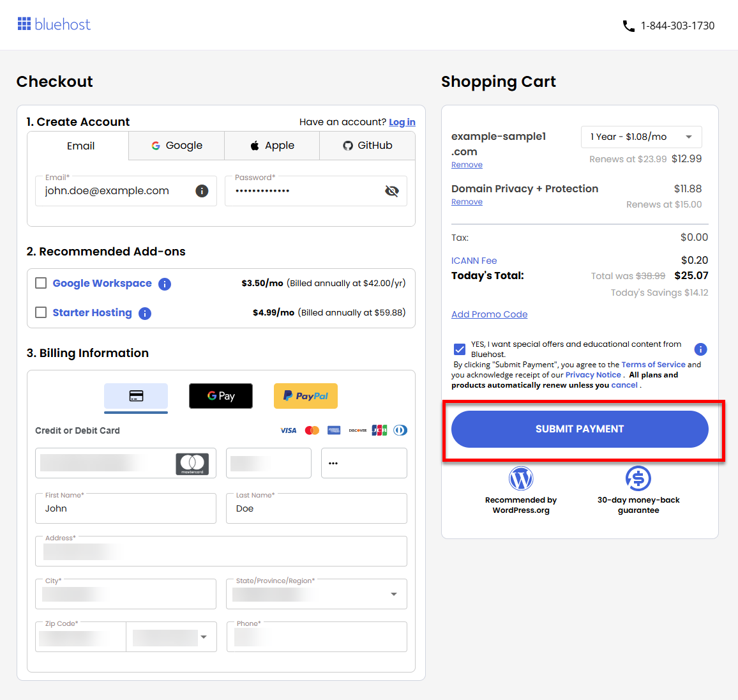The width and height of the screenshot is (738, 700).
Task: Click the Discover card logo
Action: point(358,430)
